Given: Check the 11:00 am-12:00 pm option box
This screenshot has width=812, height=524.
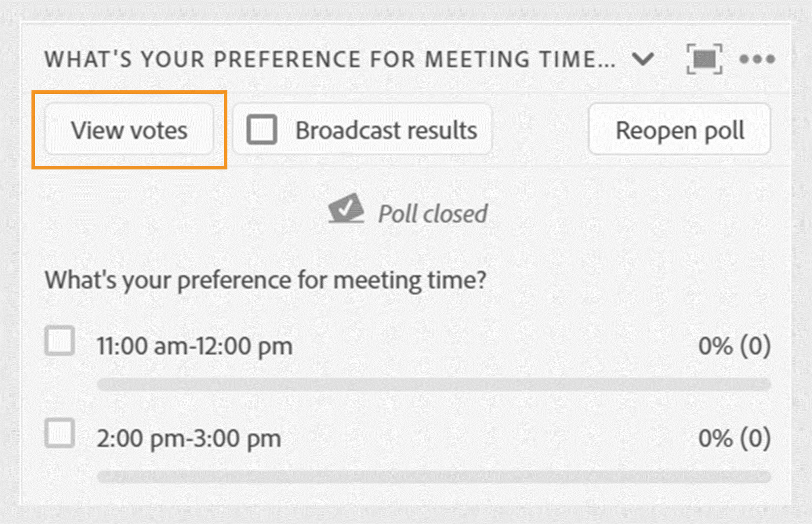Looking at the screenshot, I should tap(60, 340).
